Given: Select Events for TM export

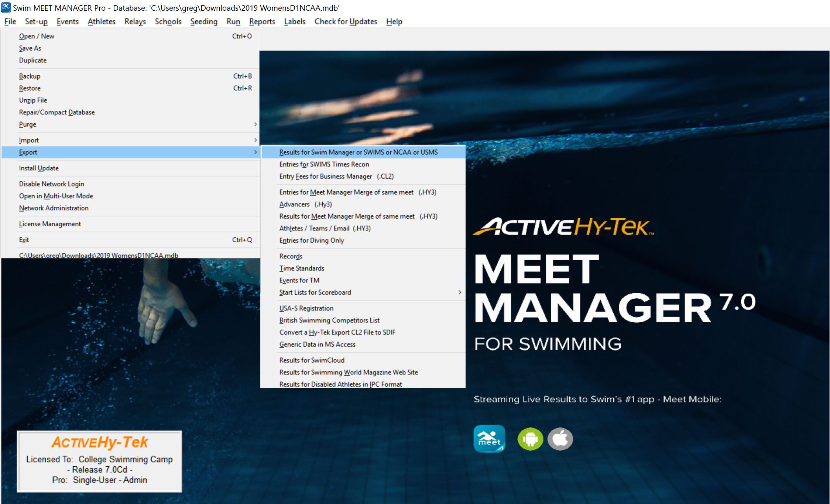Looking at the screenshot, I should tap(363, 280).
